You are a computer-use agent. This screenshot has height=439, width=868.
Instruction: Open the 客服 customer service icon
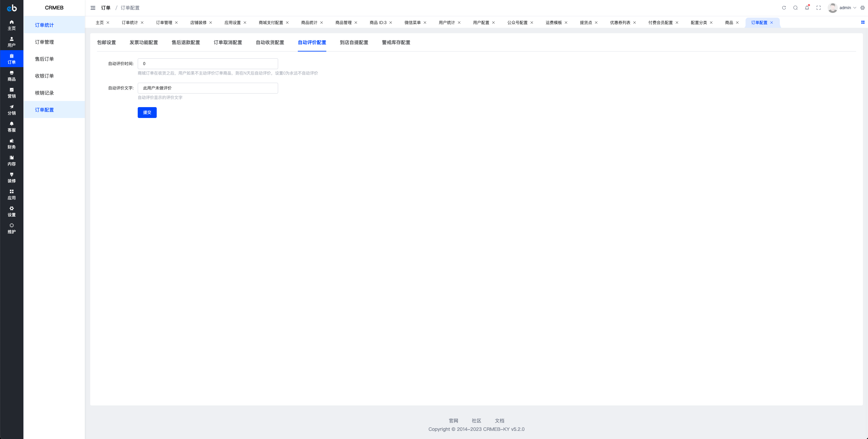click(x=12, y=126)
